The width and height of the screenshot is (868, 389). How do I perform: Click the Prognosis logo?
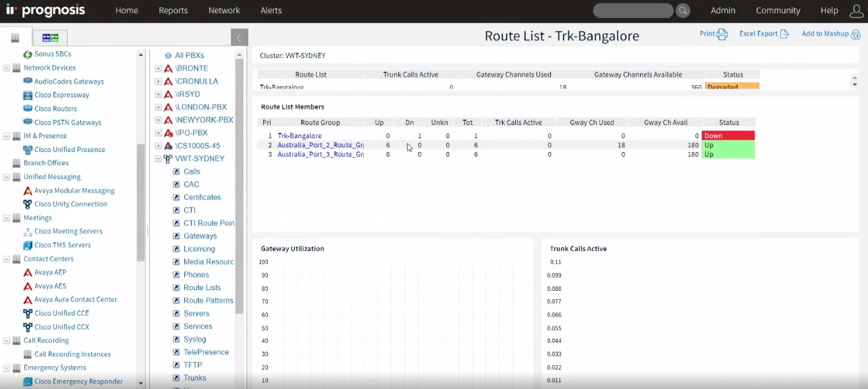tap(46, 10)
